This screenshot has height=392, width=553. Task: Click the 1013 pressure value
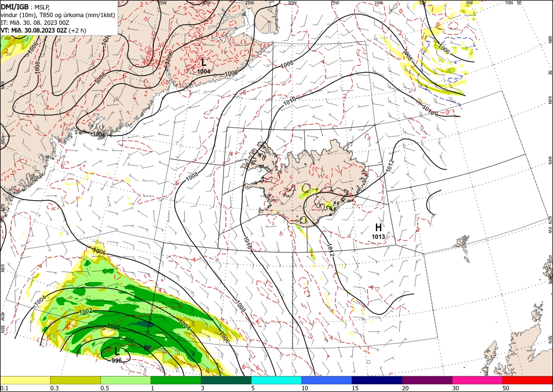pyautogui.click(x=378, y=237)
